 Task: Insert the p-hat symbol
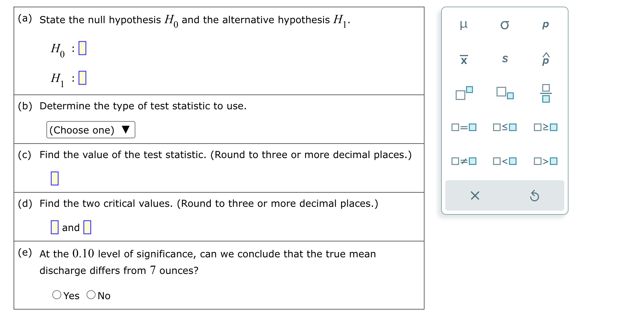[545, 59]
